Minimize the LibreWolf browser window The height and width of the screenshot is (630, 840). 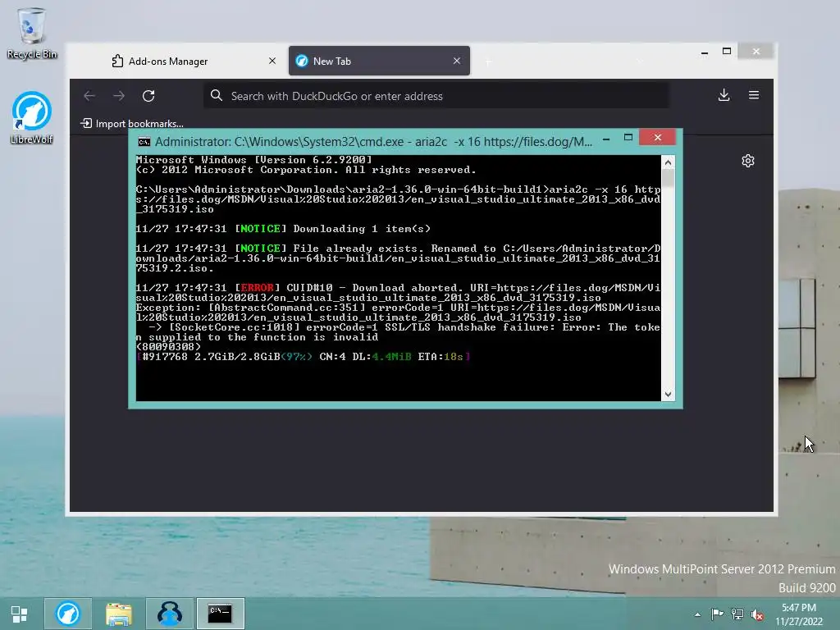click(705, 52)
